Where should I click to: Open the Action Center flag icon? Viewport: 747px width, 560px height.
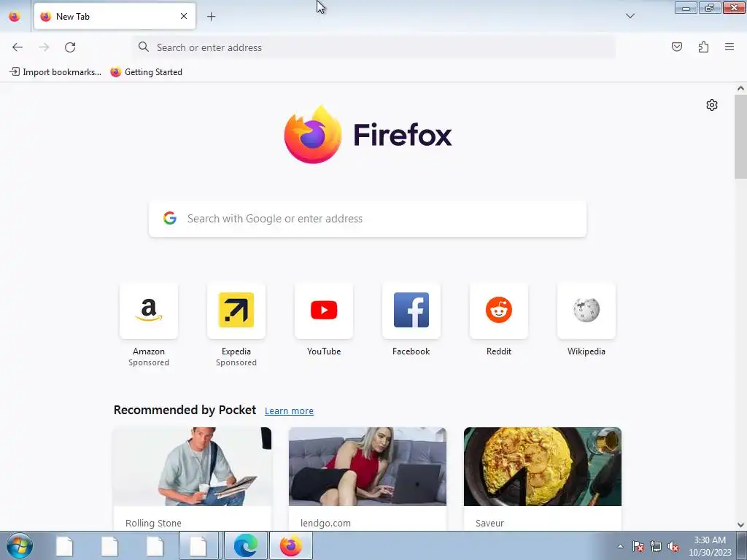point(638,546)
